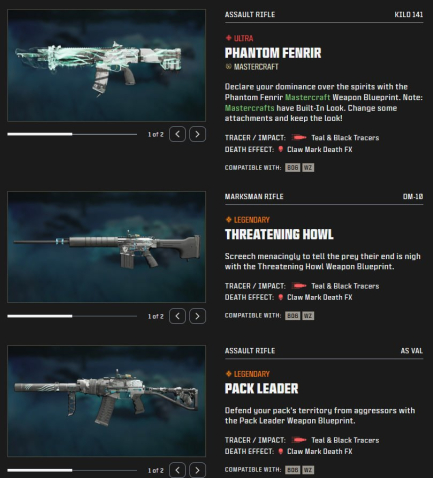Show next Threatening Howl image

197,316
